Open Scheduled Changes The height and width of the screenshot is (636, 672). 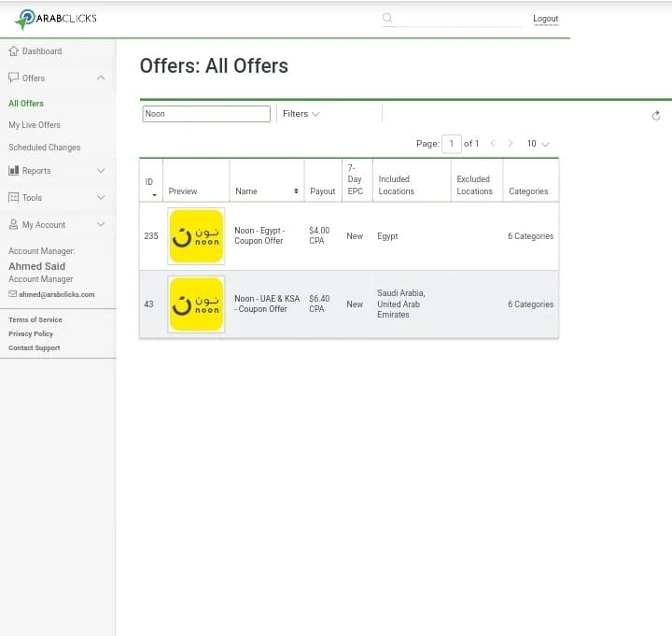pyautogui.click(x=45, y=148)
